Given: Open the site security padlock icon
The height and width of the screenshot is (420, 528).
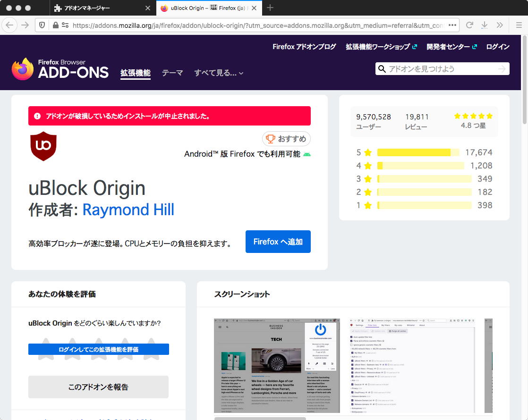Looking at the screenshot, I should pos(56,25).
